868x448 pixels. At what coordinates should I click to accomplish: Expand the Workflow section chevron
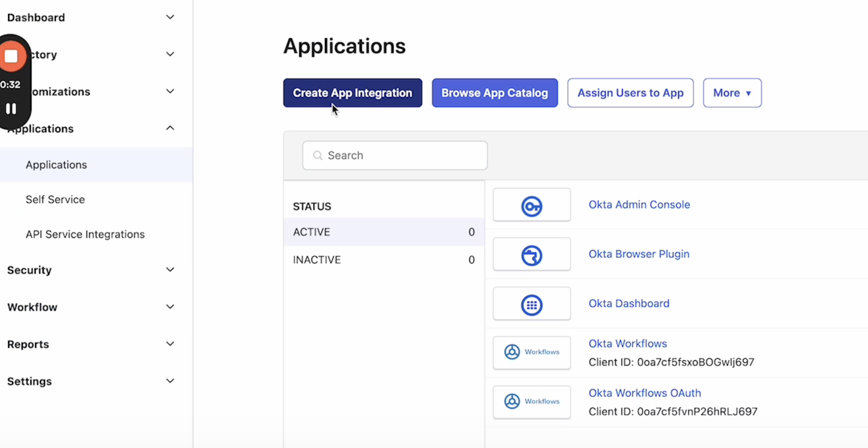click(x=170, y=307)
